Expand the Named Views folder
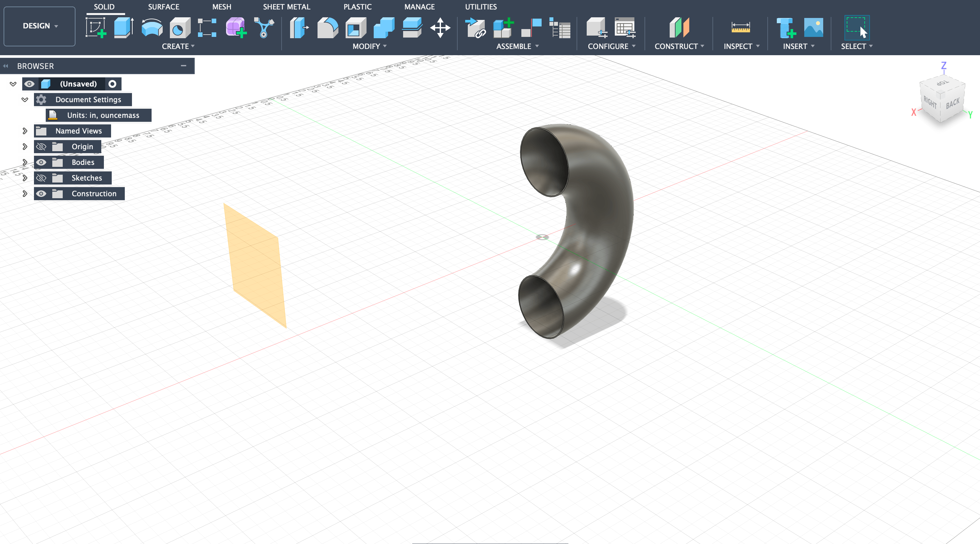 click(25, 131)
